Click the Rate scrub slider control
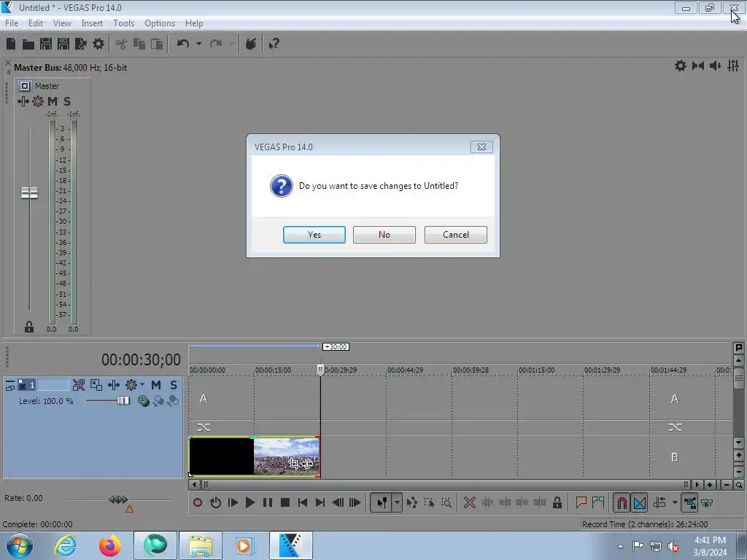The width and height of the screenshot is (747, 560). point(118,499)
